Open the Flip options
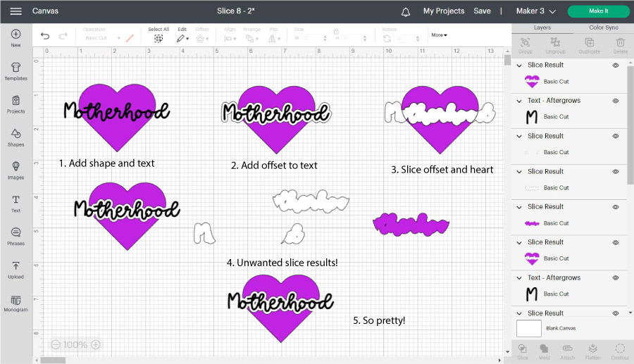 point(274,35)
